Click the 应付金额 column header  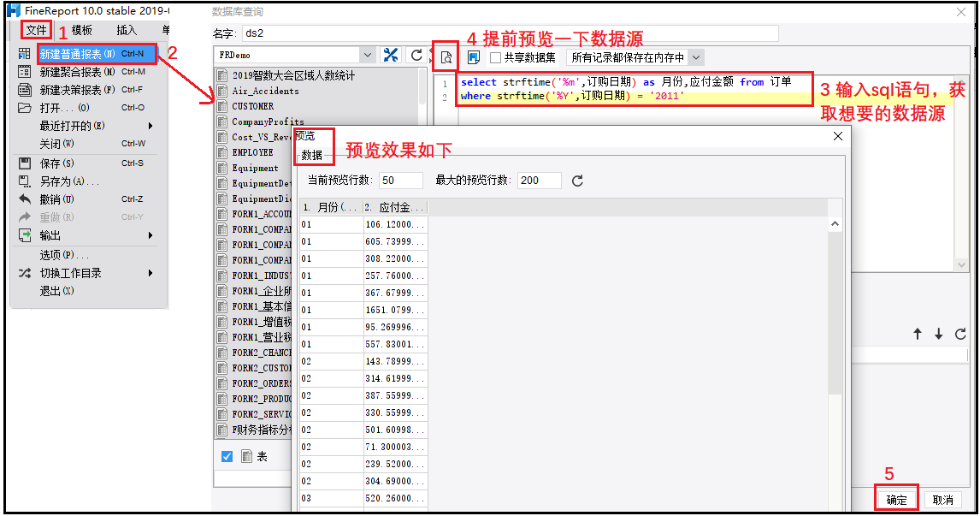(x=393, y=207)
